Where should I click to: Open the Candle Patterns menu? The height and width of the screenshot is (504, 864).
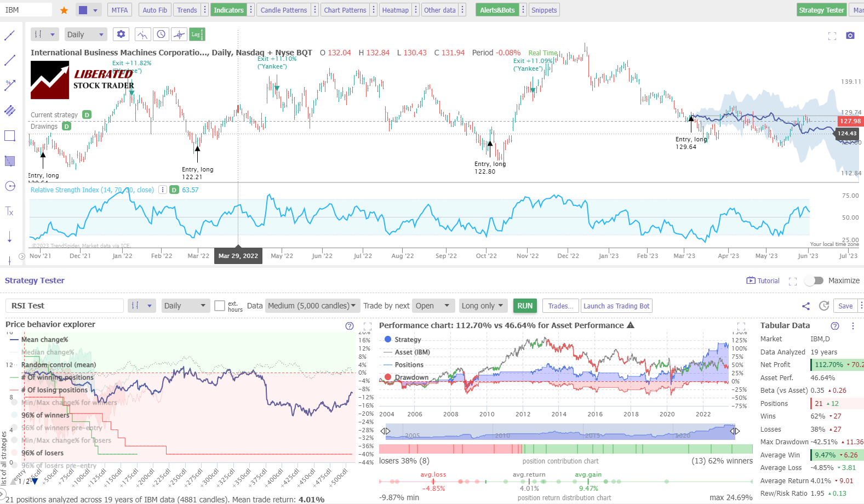283,10
